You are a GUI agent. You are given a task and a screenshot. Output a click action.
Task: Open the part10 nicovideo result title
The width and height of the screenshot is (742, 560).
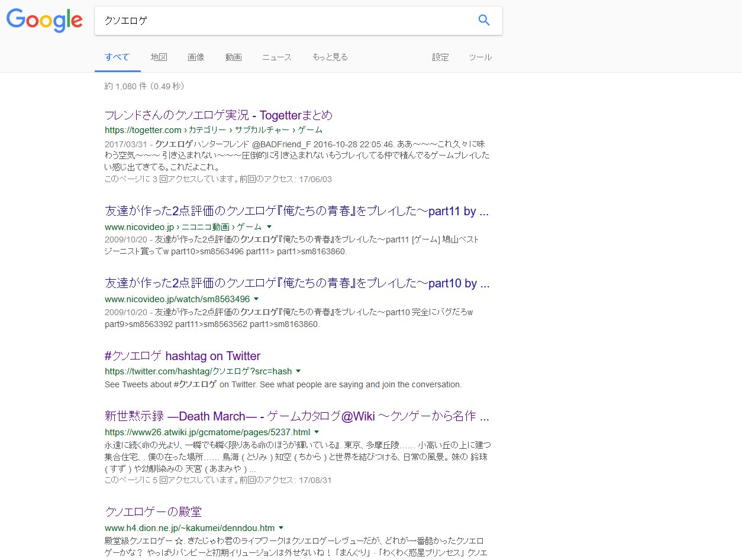tap(297, 283)
